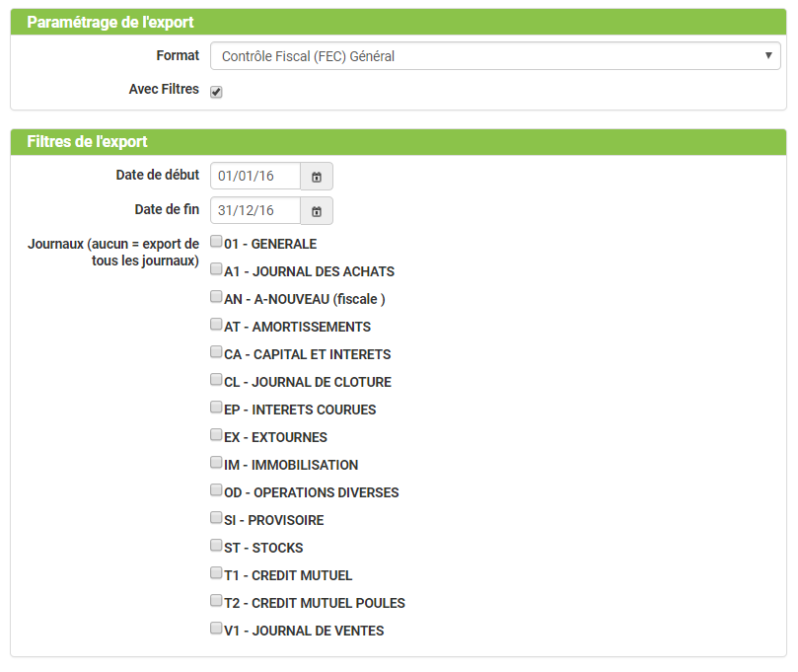The height and width of the screenshot is (672, 798).
Task: Check the CA - CAPITAL ET INTERETS box
Action: pos(216,351)
